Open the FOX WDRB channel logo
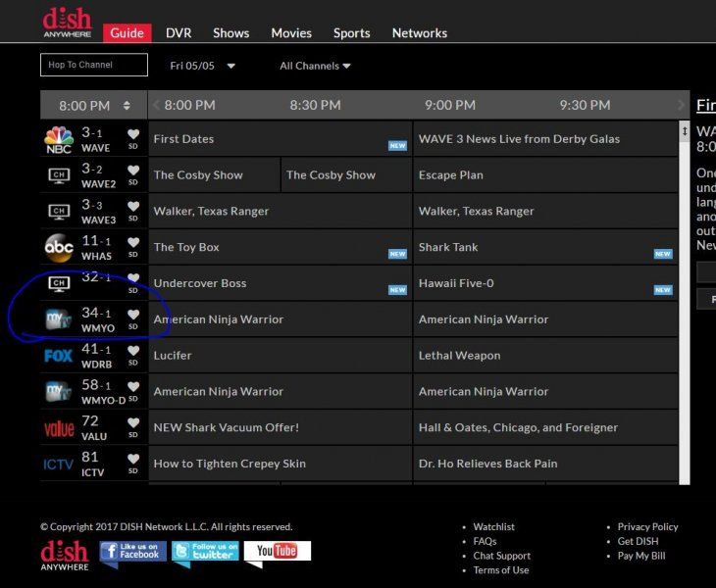This screenshot has height=588, width=716. click(x=59, y=356)
